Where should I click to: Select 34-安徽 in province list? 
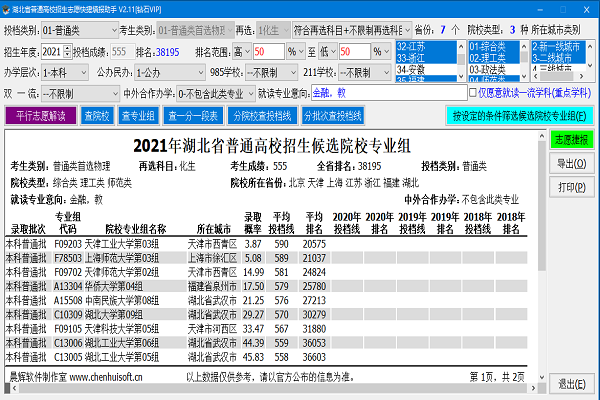pyautogui.click(x=426, y=70)
